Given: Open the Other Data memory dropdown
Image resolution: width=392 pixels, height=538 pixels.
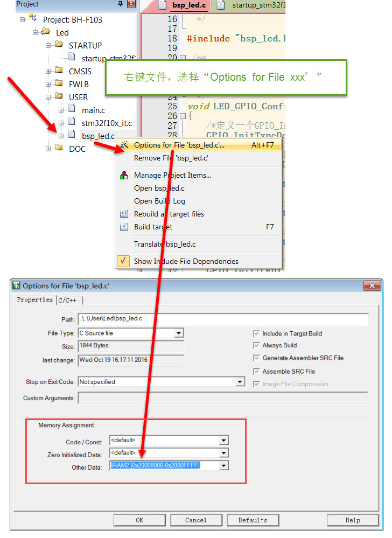Looking at the screenshot, I should click(223, 466).
